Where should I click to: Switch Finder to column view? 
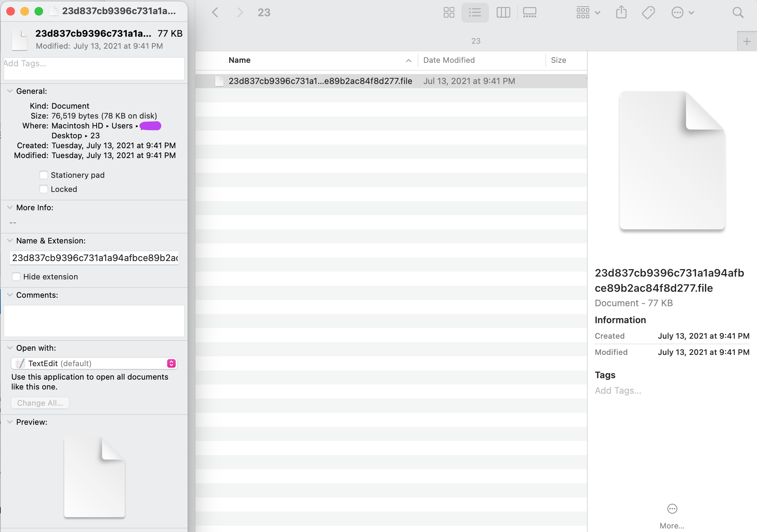503,13
